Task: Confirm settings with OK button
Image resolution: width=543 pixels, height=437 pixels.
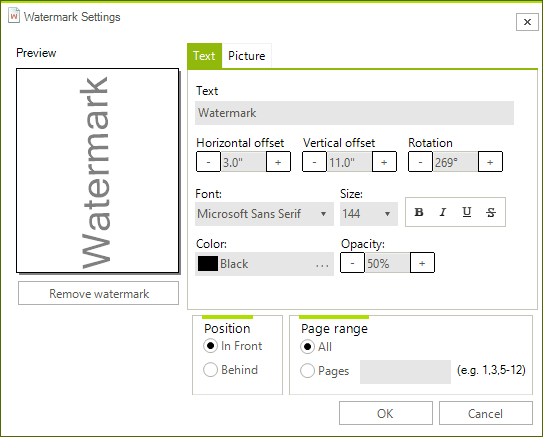Action: pos(386,413)
